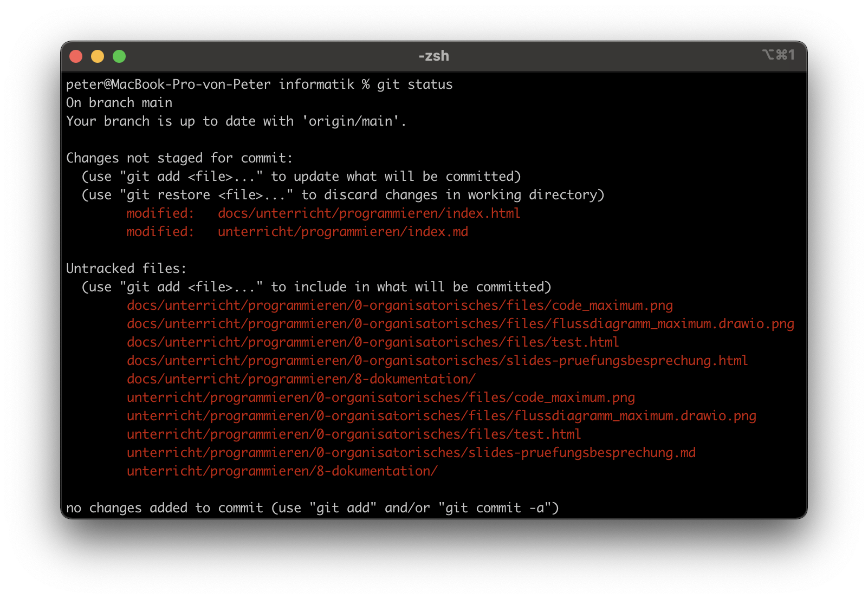
Task: Click the "no changes added to commit" line
Action: pos(312,508)
